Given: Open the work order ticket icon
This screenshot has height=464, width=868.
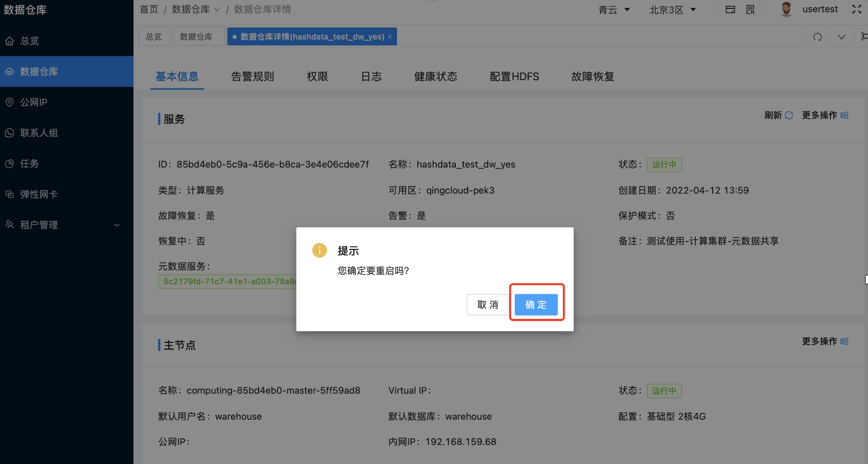Looking at the screenshot, I should click(751, 10).
